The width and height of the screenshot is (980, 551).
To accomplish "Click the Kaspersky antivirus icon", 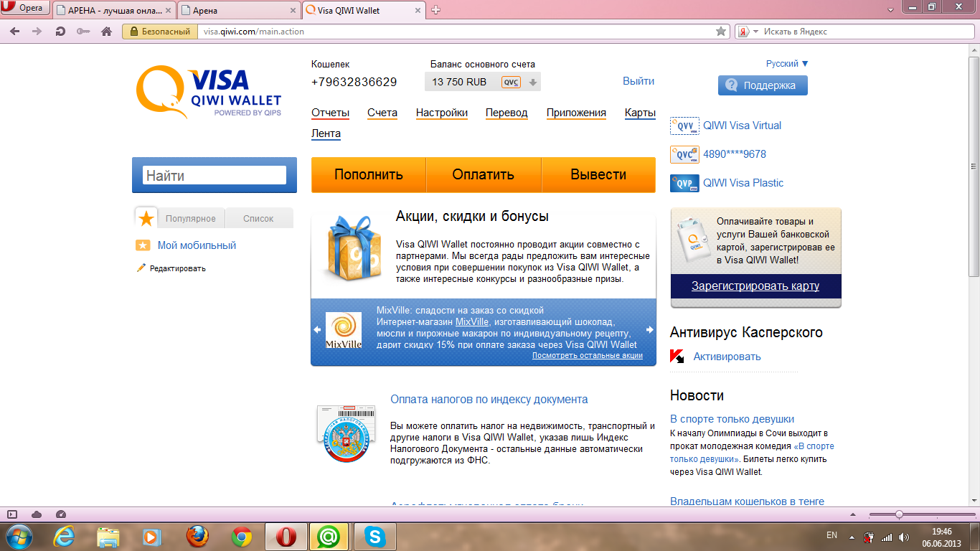I will (x=677, y=357).
